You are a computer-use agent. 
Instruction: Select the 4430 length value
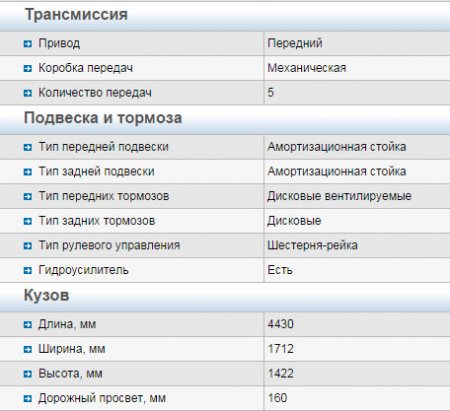point(281,324)
